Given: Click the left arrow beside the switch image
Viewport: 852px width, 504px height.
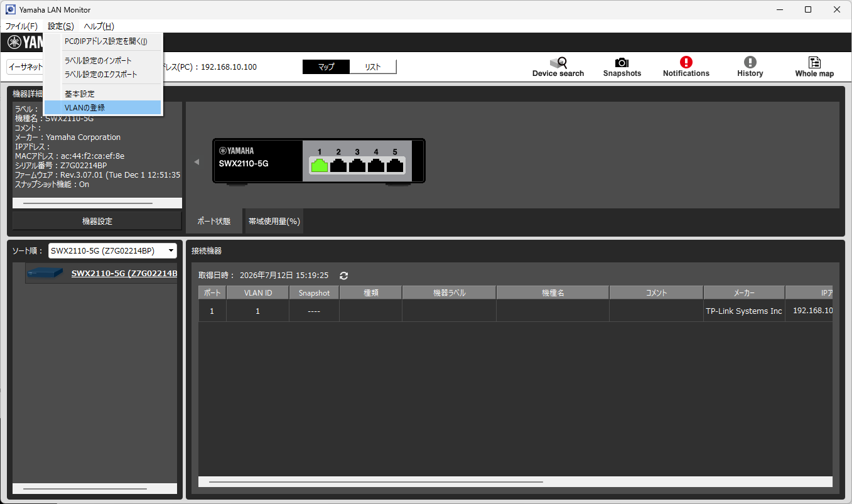Looking at the screenshot, I should point(197,162).
